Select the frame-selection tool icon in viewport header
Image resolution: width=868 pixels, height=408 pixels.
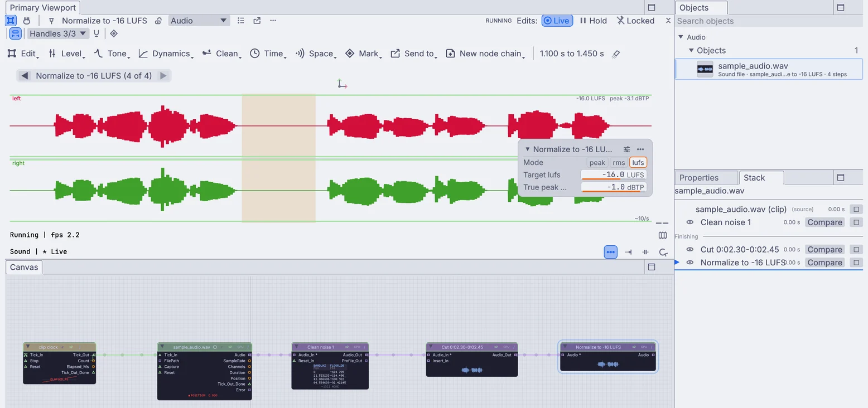(11, 21)
